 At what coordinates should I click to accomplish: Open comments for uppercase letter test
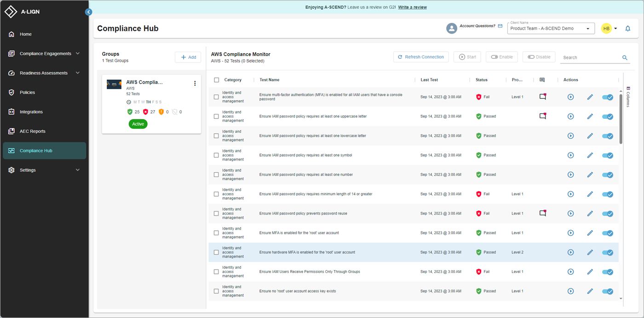pos(543,116)
